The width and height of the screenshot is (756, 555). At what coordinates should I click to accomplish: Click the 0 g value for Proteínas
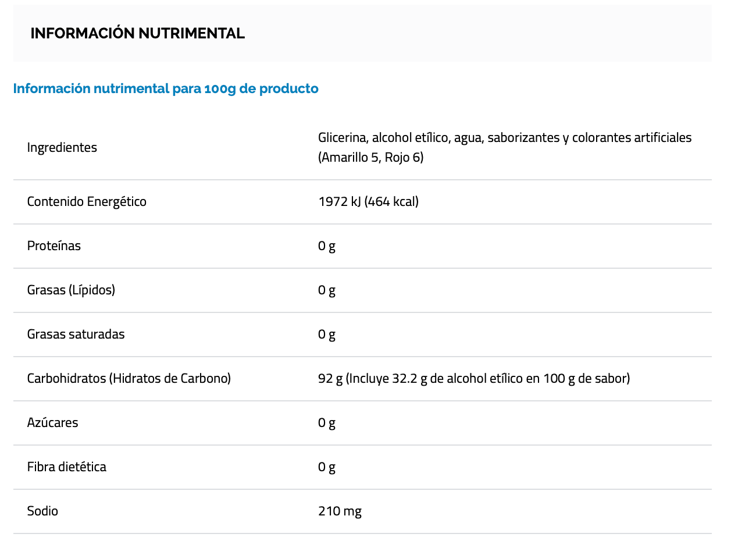[327, 246]
